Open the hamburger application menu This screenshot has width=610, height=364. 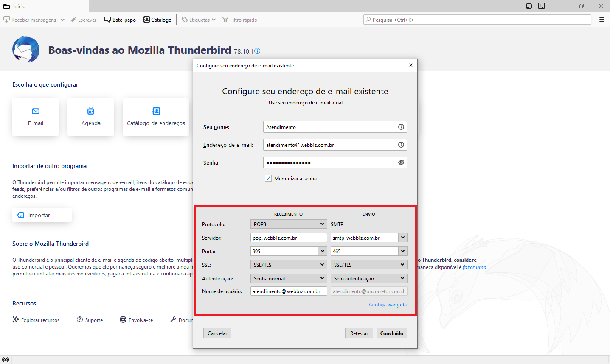pos(602,20)
